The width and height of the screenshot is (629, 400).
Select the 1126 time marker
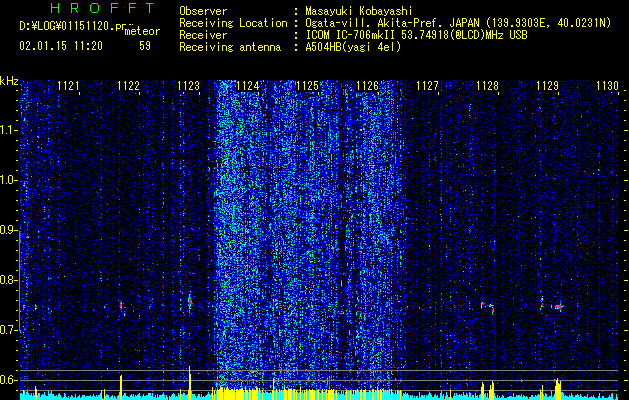[x=368, y=86]
